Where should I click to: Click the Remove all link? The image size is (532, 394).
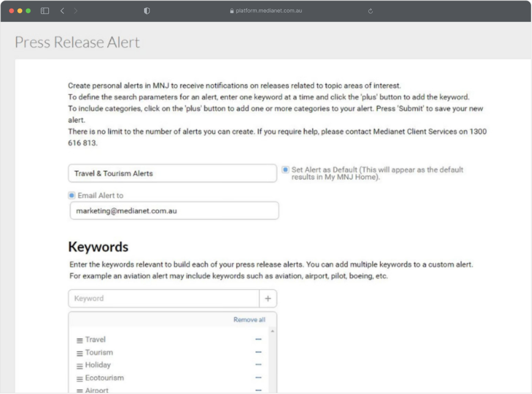tap(249, 320)
